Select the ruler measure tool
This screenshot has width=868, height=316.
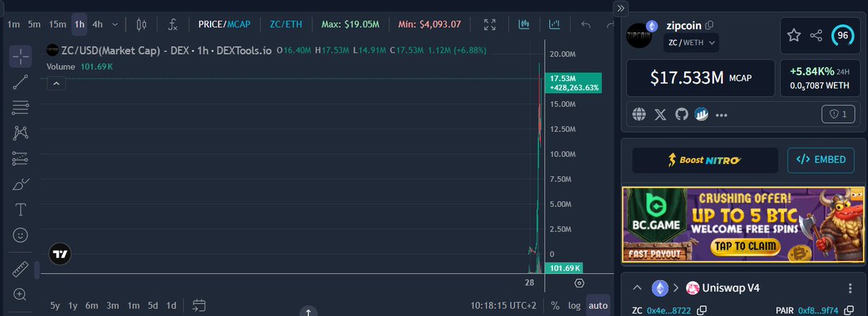pyautogui.click(x=20, y=270)
